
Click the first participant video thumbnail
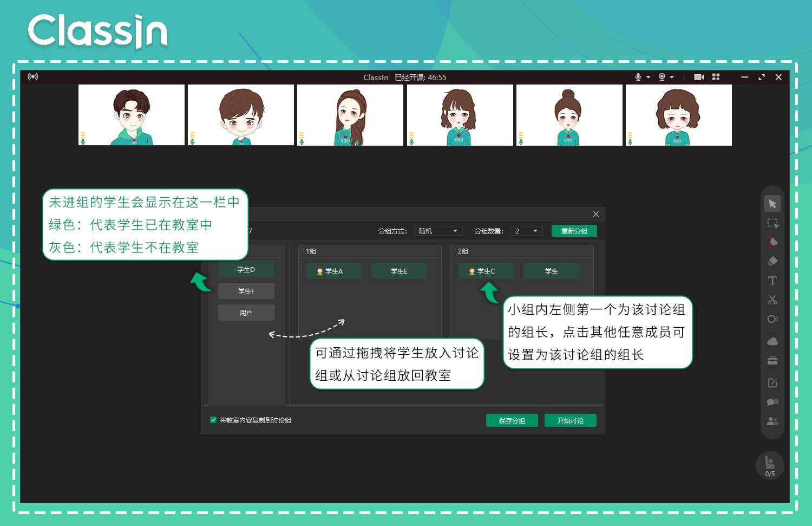pyautogui.click(x=132, y=115)
